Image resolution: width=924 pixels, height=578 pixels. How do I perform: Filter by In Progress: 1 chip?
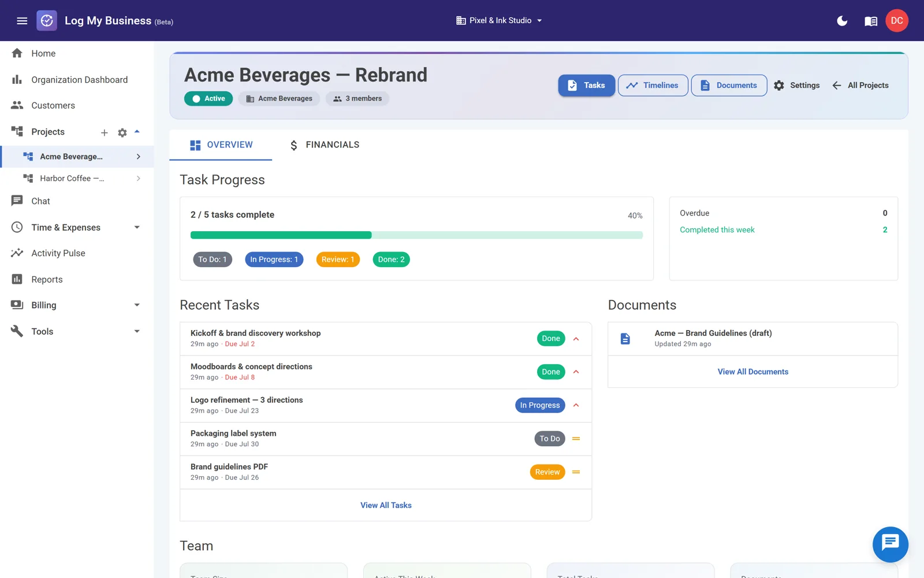[274, 260]
